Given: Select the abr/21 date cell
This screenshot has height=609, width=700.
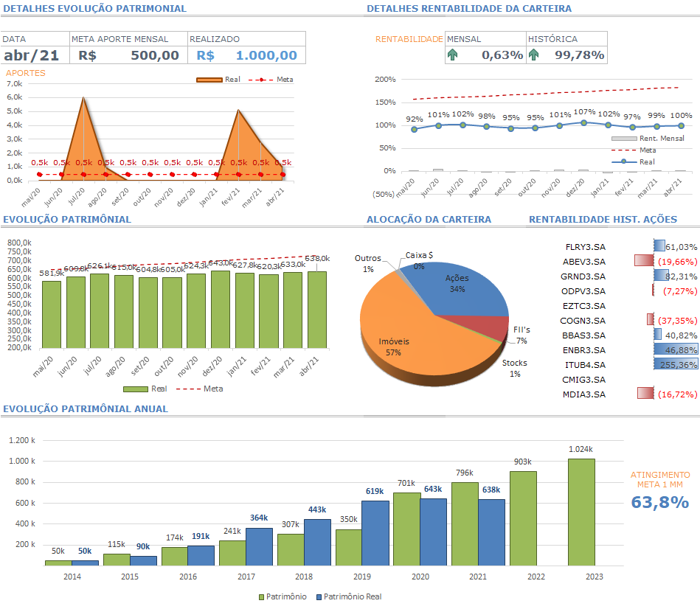Looking at the screenshot, I should (x=35, y=55).
